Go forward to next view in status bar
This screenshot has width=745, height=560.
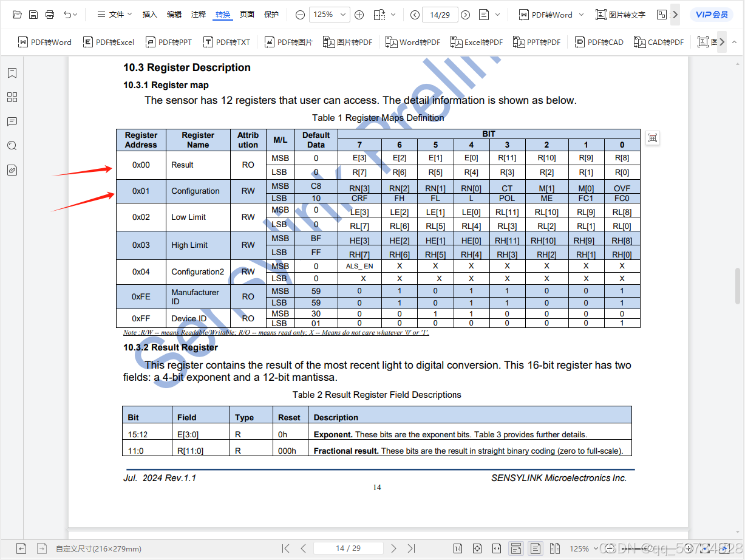[41, 548]
